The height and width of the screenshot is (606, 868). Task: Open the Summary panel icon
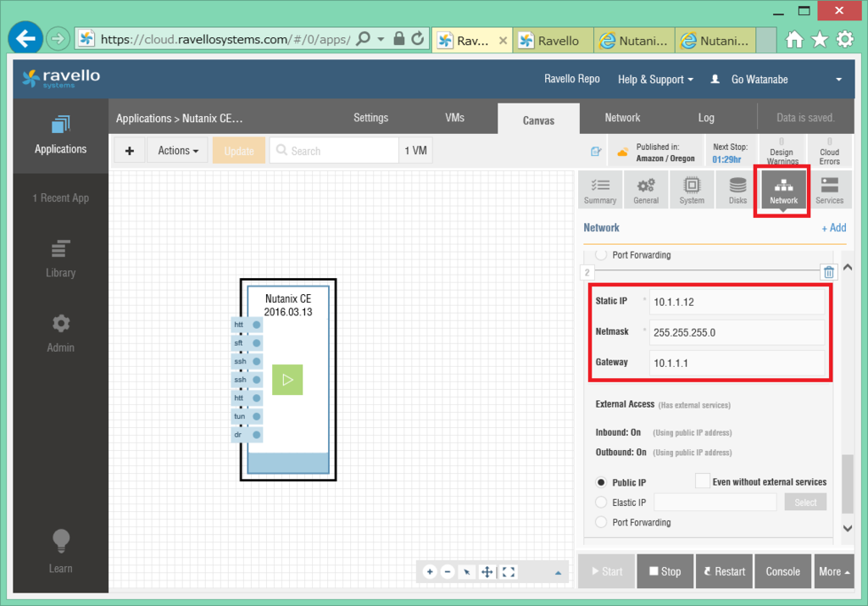point(600,190)
